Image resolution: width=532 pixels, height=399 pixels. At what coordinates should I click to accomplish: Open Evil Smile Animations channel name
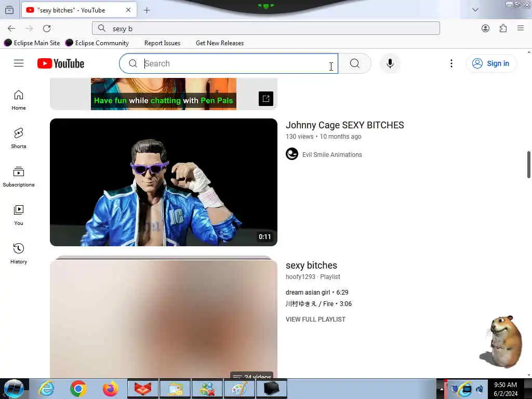(x=332, y=155)
